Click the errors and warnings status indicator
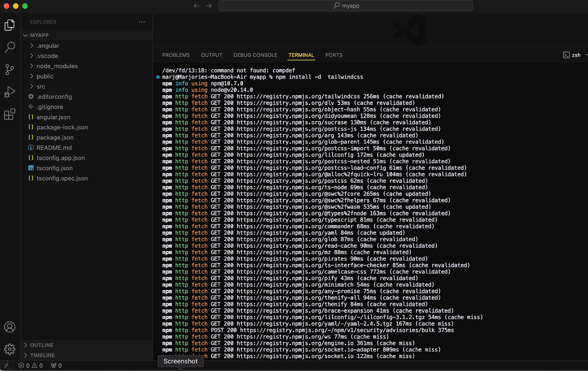The height and width of the screenshot is (371, 588). point(31,365)
